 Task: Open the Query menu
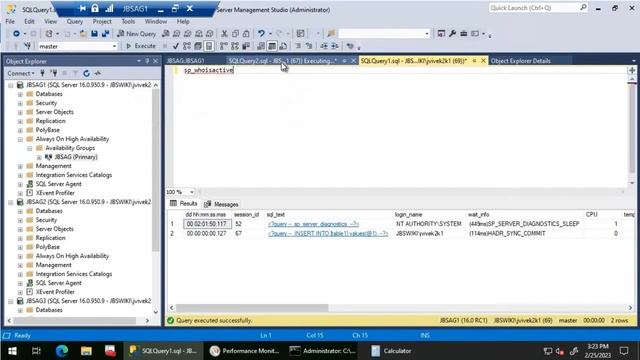[x=75, y=21]
